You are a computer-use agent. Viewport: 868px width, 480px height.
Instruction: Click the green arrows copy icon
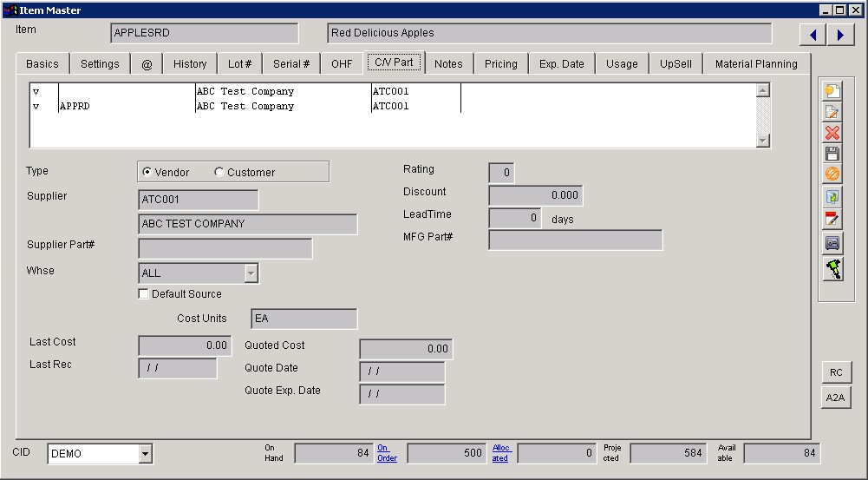click(x=832, y=197)
